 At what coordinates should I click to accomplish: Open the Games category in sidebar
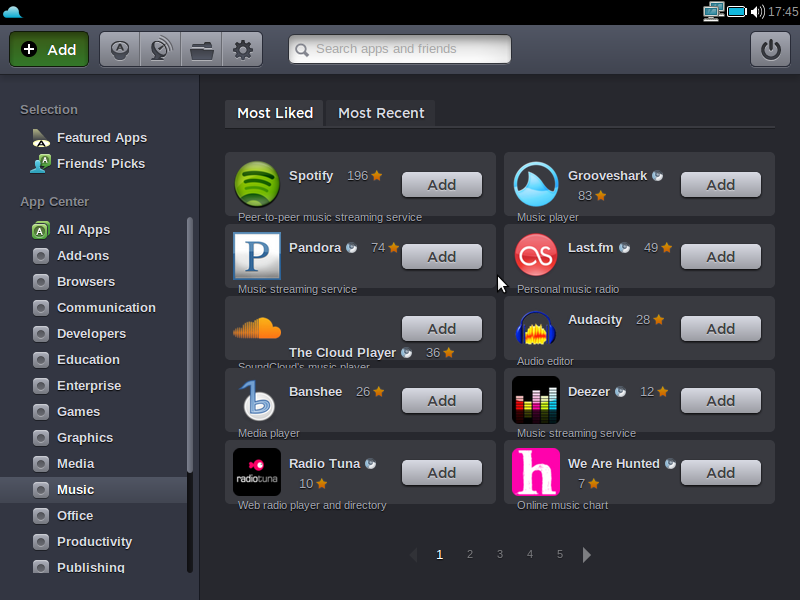78,411
